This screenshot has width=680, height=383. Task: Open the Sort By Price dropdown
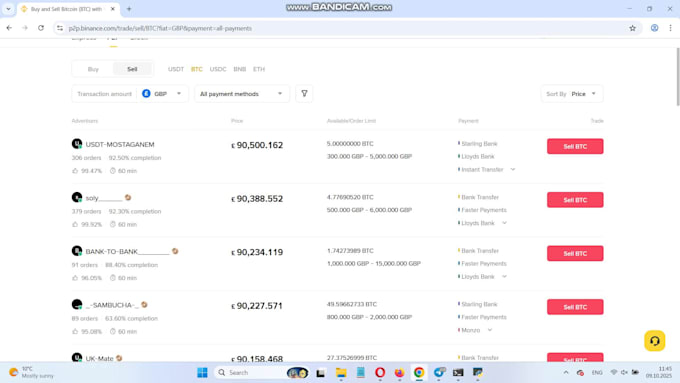click(572, 94)
